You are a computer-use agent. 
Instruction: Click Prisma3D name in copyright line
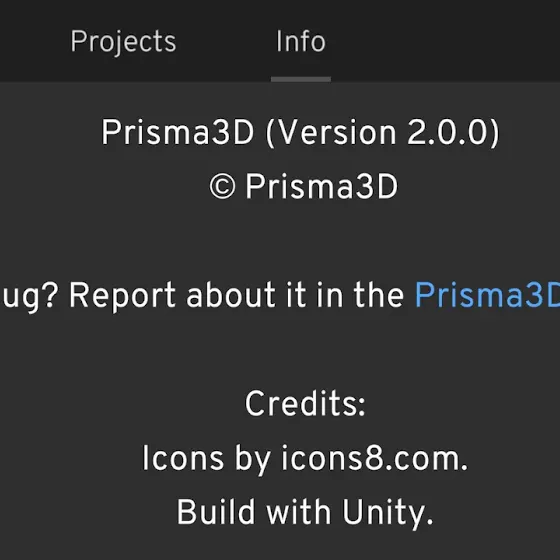click(321, 186)
